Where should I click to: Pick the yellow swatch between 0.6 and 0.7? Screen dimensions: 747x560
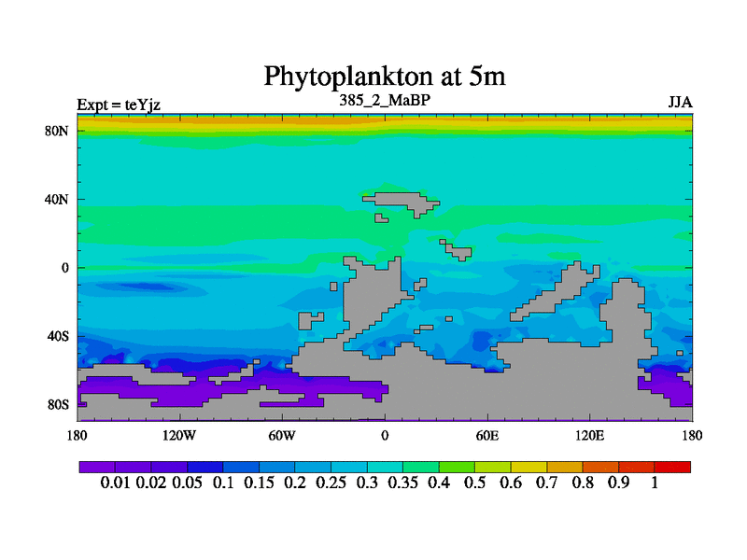[x=529, y=467]
